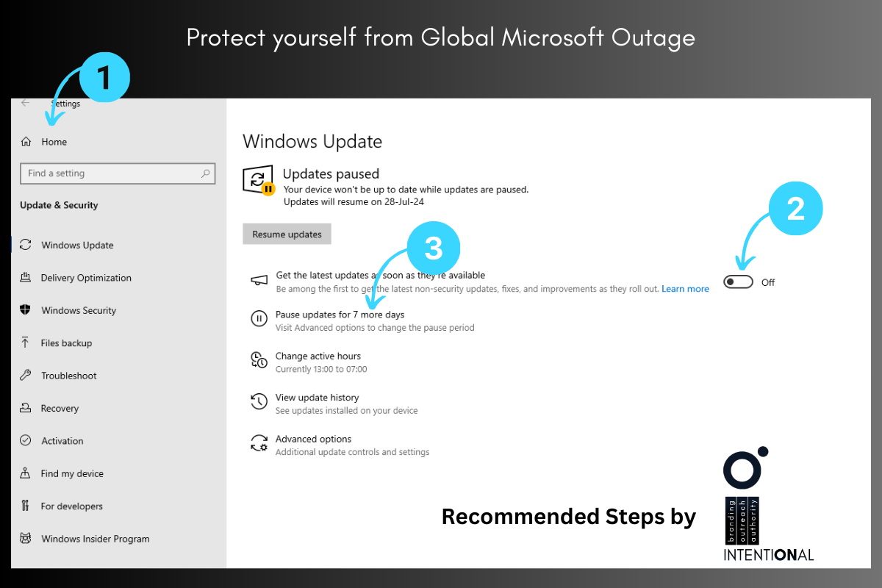Click the Files backup arrow icon
Viewport: 882px width, 588px height.
(26, 343)
